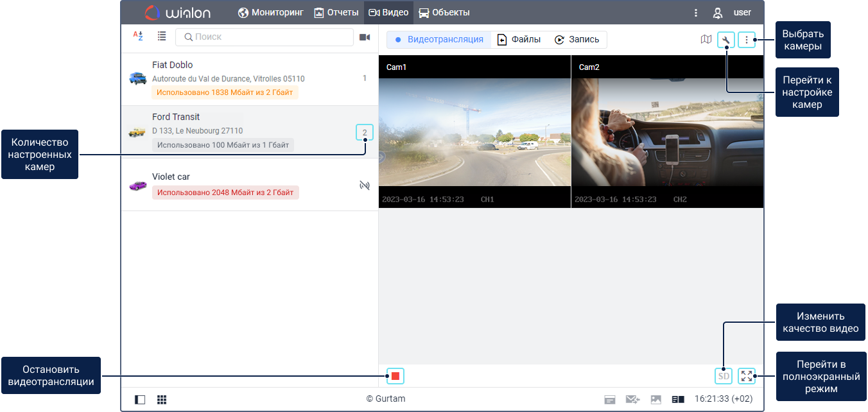Open camera settings with the wrench icon
This screenshot has height=412, width=868.
point(726,40)
